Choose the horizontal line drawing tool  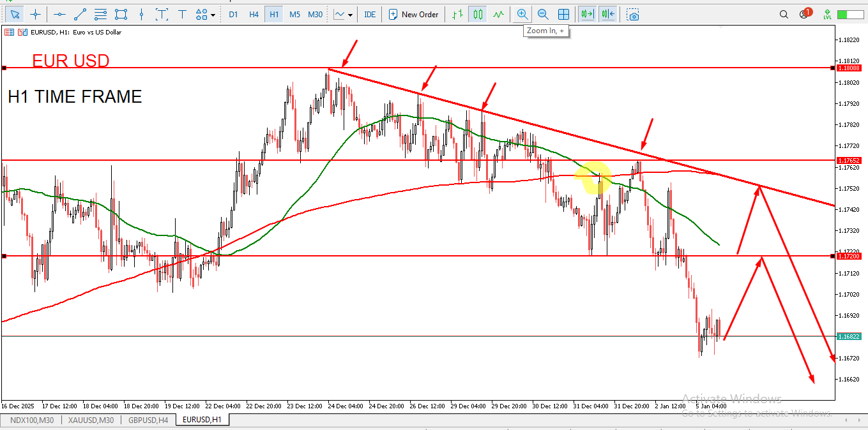59,14
